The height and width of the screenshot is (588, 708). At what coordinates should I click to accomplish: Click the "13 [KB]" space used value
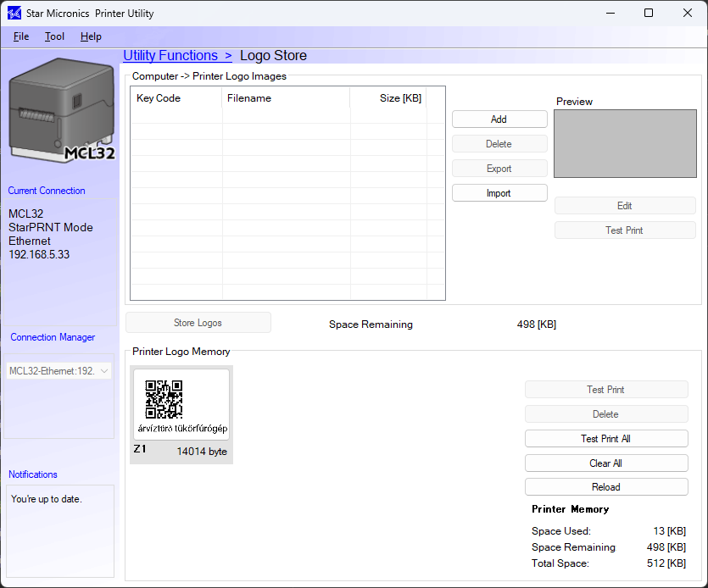point(670,531)
